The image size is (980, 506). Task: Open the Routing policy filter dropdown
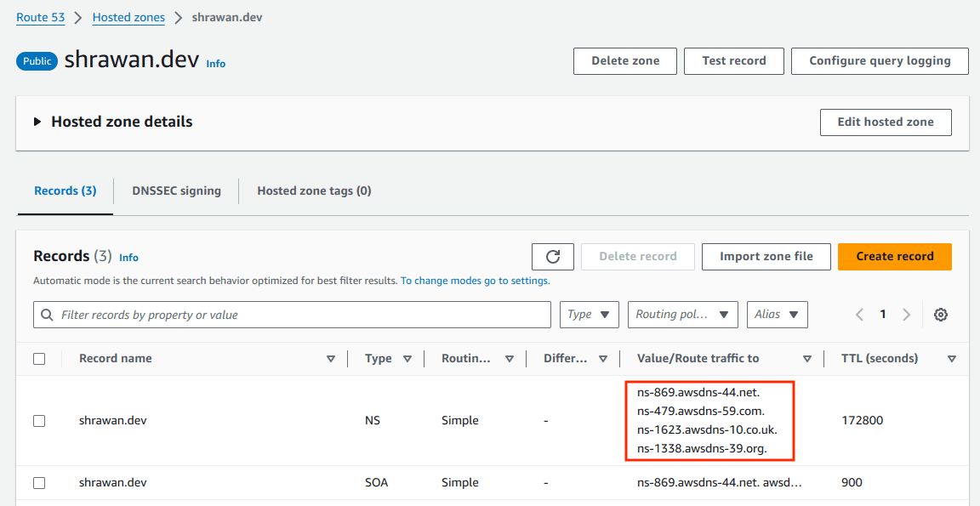681,314
